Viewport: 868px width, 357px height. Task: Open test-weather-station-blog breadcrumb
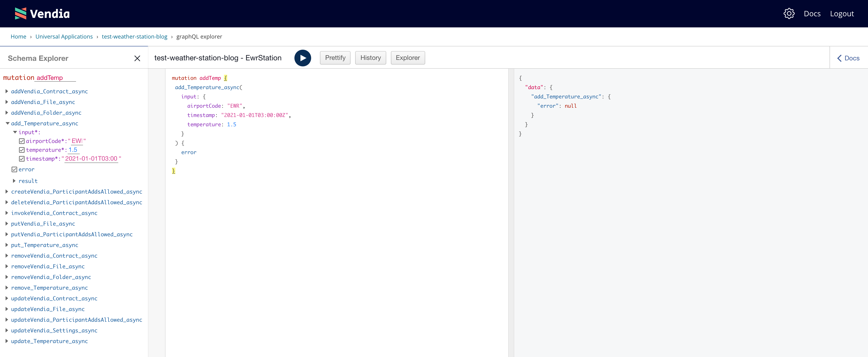pos(134,36)
